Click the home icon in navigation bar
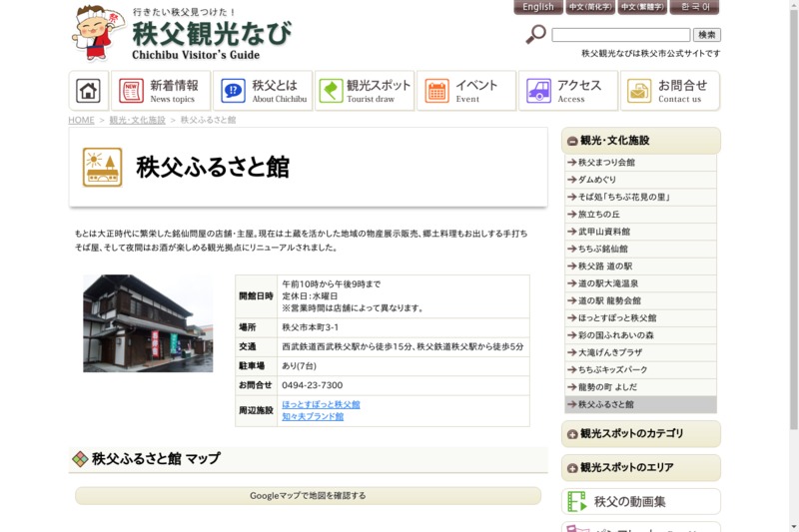Screen dimensions: 799x532 coord(89,91)
